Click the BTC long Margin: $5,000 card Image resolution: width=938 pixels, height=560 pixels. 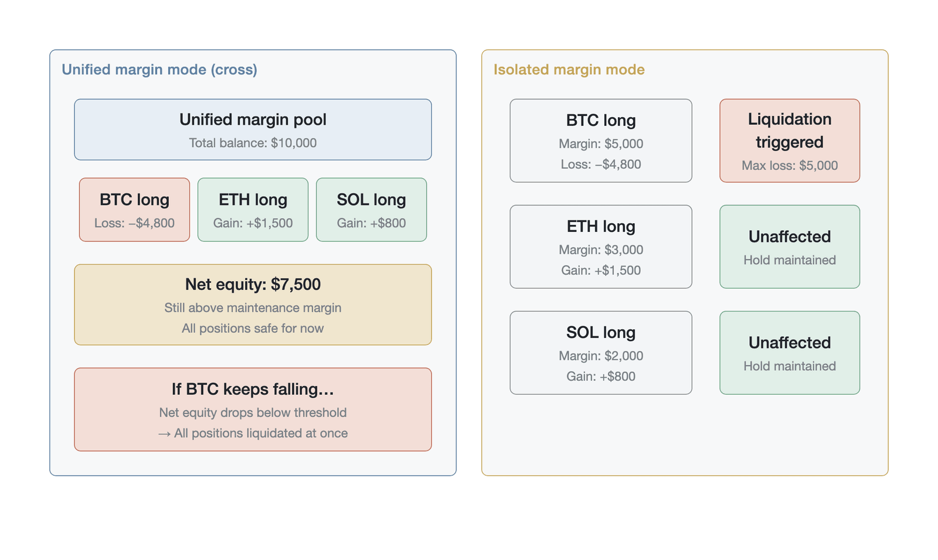[x=601, y=141]
